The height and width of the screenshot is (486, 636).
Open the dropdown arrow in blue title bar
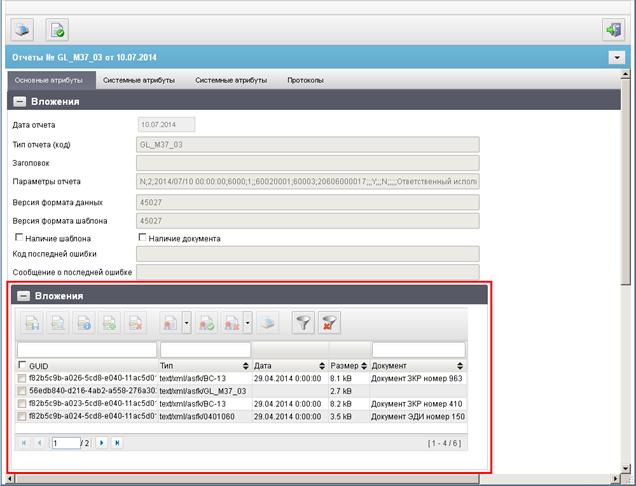tap(617, 58)
